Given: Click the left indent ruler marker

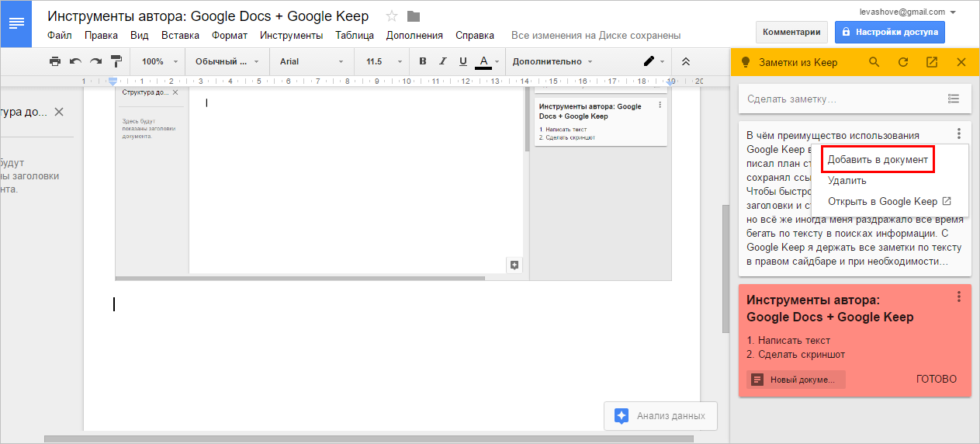Looking at the screenshot, I should pyautogui.click(x=113, y=81).
